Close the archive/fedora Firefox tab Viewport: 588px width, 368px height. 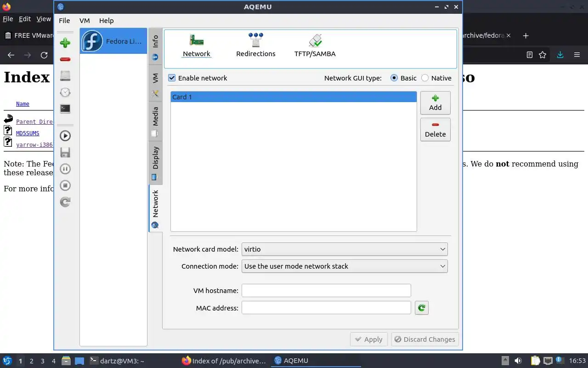[508, 35]
